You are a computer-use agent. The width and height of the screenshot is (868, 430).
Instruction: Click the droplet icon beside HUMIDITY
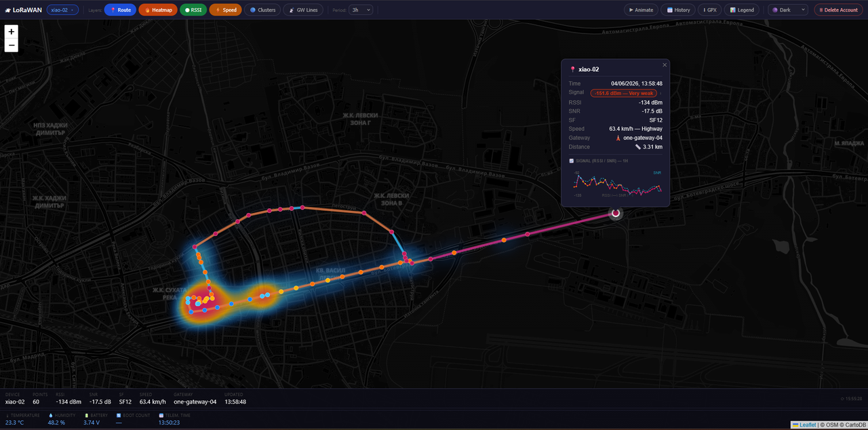point(50,415)
